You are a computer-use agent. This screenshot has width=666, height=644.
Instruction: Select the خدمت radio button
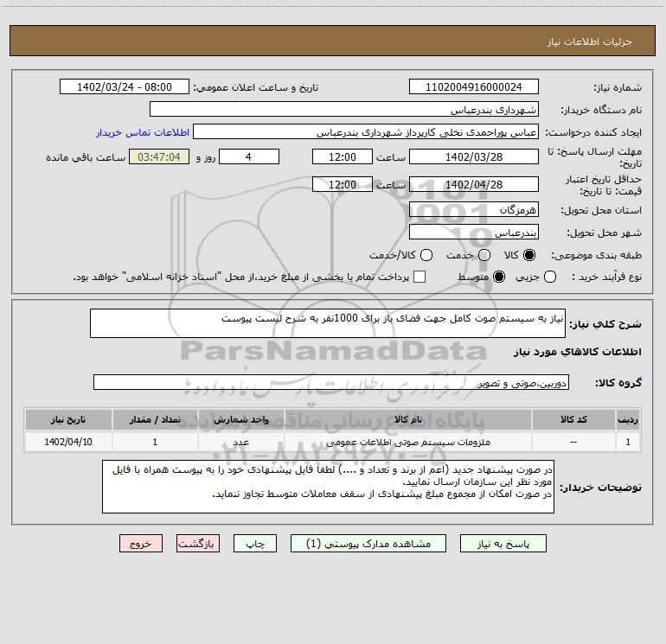point(484,255)
